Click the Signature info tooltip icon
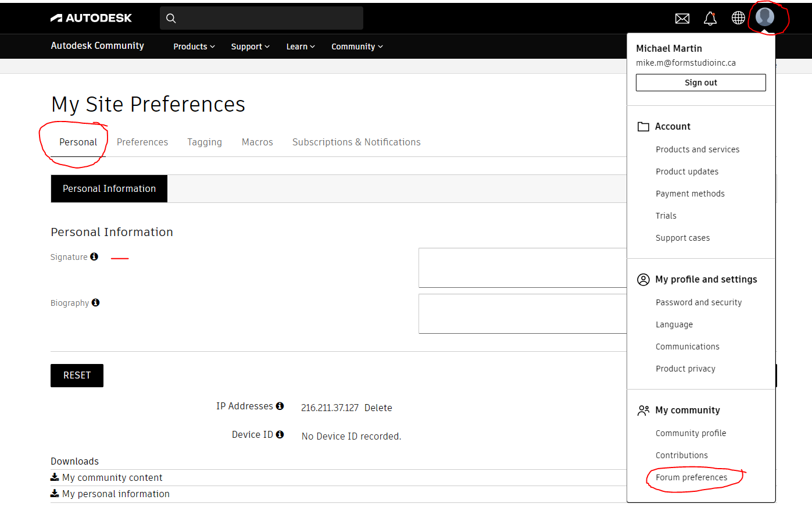Viewport: 812px width, 514px height. [94, 256]
